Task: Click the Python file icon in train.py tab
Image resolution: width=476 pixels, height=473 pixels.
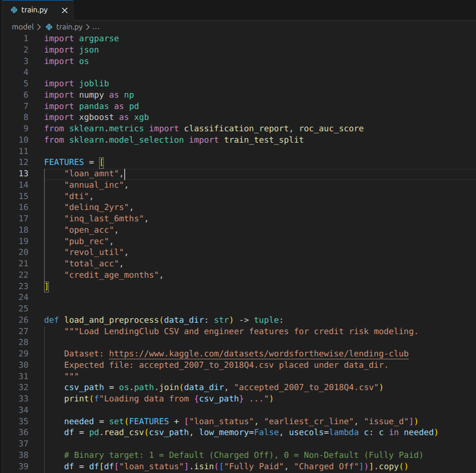Action: [x=14, y=10]
